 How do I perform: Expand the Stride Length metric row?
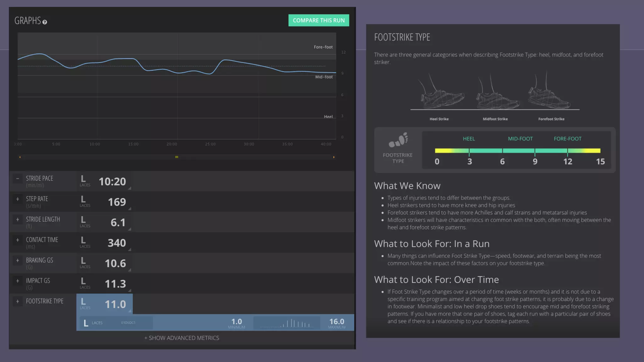(x=18, y=219)
